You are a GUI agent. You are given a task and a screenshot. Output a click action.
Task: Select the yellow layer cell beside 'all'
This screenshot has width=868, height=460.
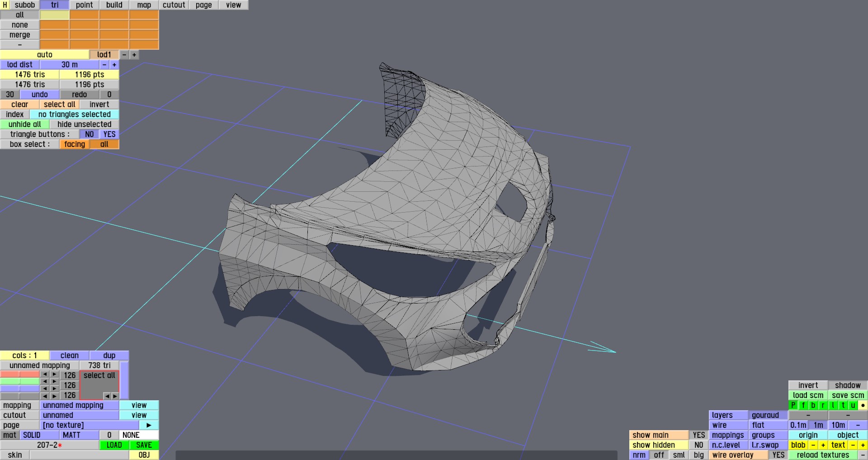(x=55, y=15)
